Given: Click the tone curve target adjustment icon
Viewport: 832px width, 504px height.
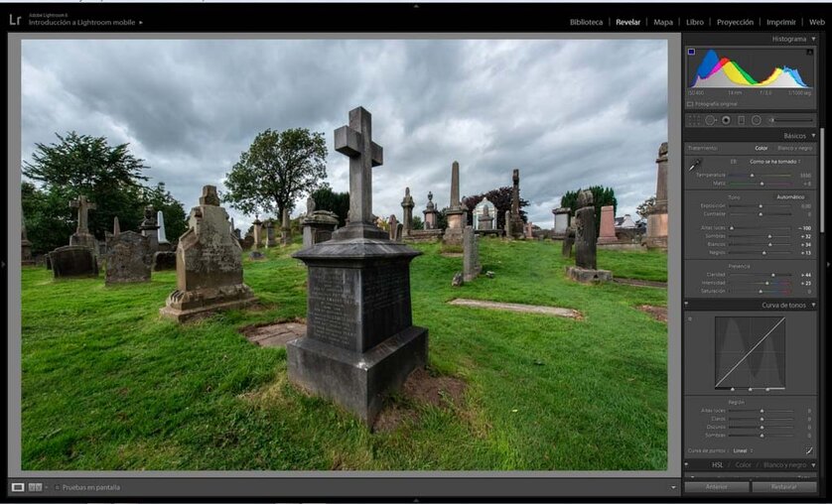Looking at the screenshot, I should pos(691,318).
